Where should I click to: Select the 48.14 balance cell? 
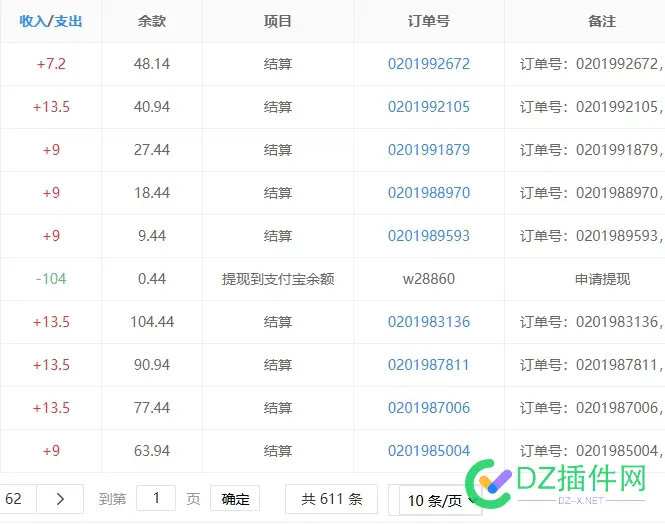tap(152, 64)
